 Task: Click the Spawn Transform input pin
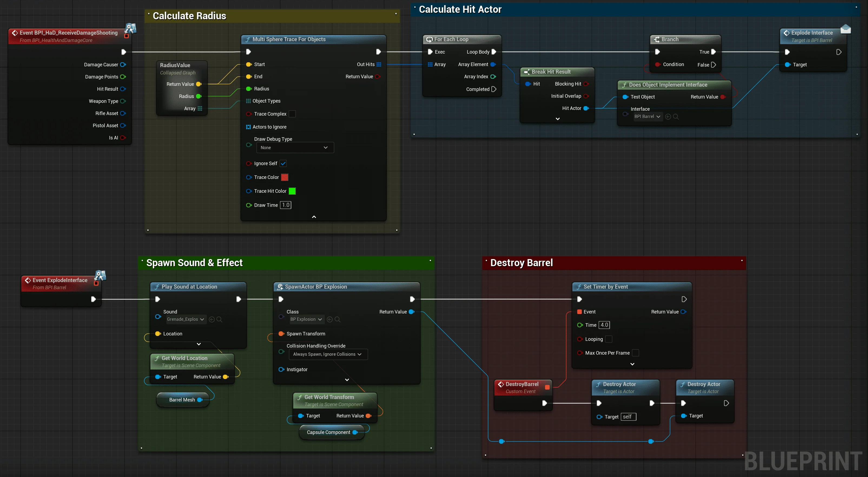pyautogui.click(x=281, y=334)
